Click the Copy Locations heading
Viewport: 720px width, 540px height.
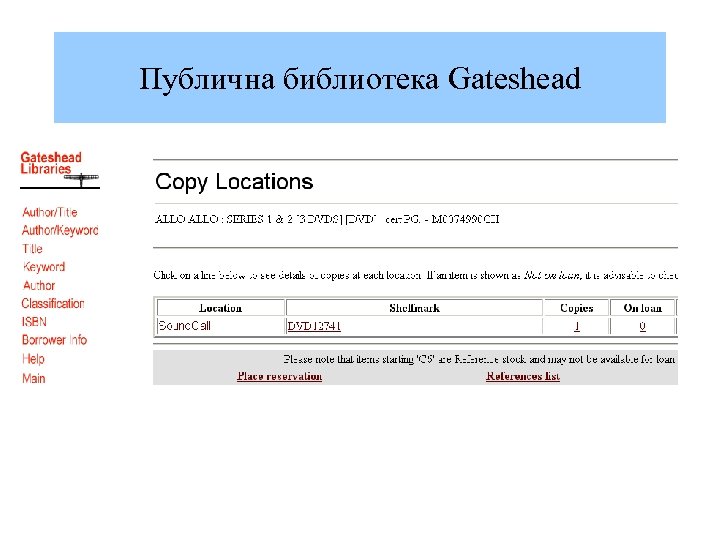[x=234, y=181]
